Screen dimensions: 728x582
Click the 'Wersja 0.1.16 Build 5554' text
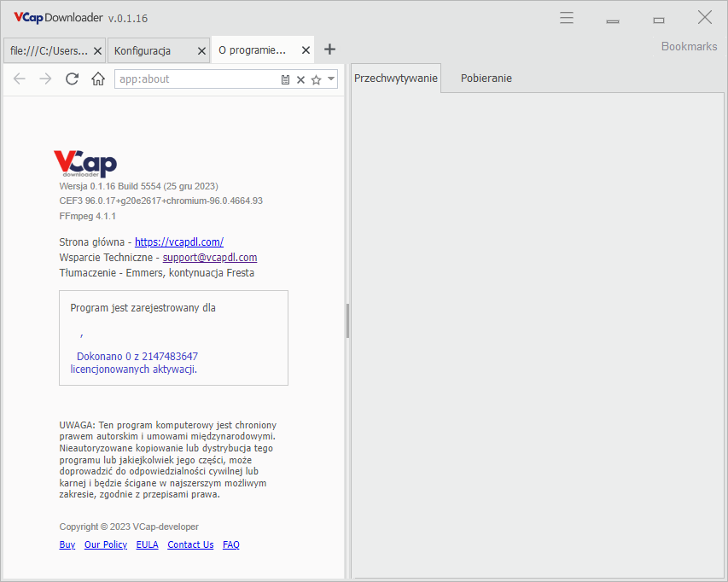pyautogui.click(x=139, y=186)
